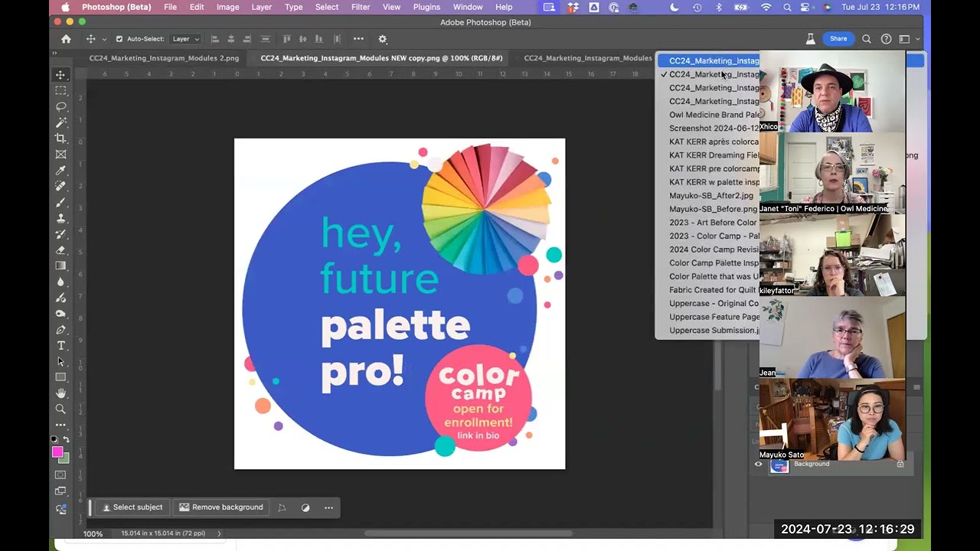Reset default foreground and background colors
This screenshot has height=551, width=980.
click(54, 439)
